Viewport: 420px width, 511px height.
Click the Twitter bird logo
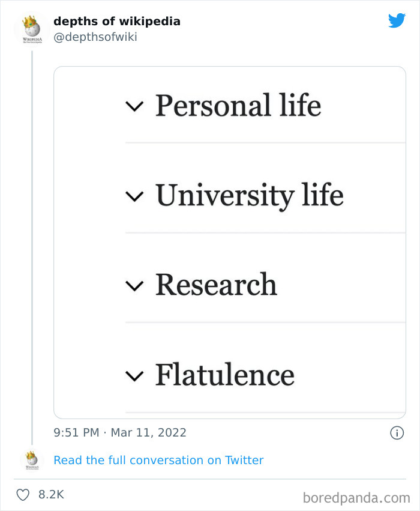[x=397, y=21]
